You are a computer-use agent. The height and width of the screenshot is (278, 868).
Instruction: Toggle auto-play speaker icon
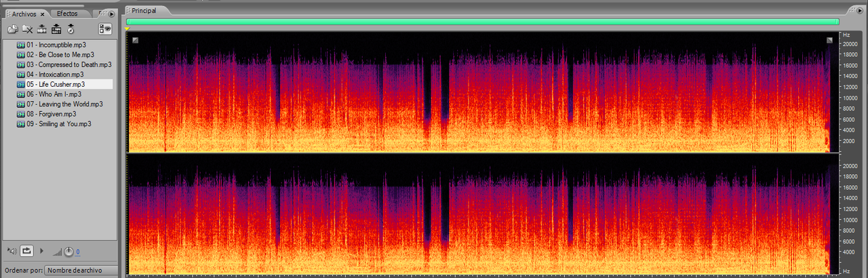click(11, 251)
